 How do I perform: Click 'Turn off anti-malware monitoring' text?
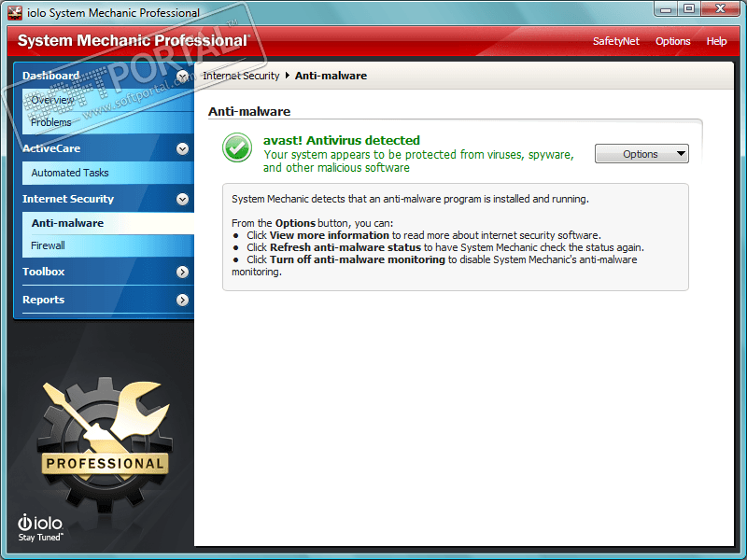pyautogui.click(x=358, y=259)
